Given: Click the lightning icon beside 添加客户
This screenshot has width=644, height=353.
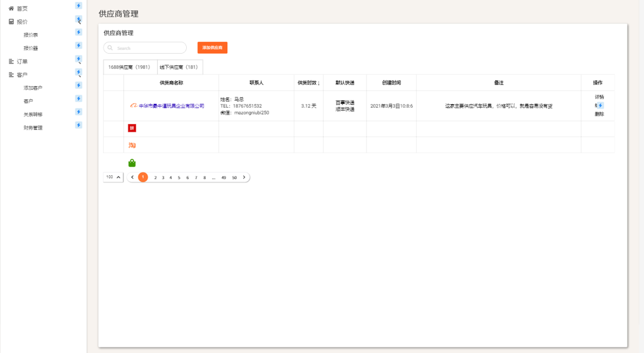Looking at the screenshot, I should click(79, 85).
